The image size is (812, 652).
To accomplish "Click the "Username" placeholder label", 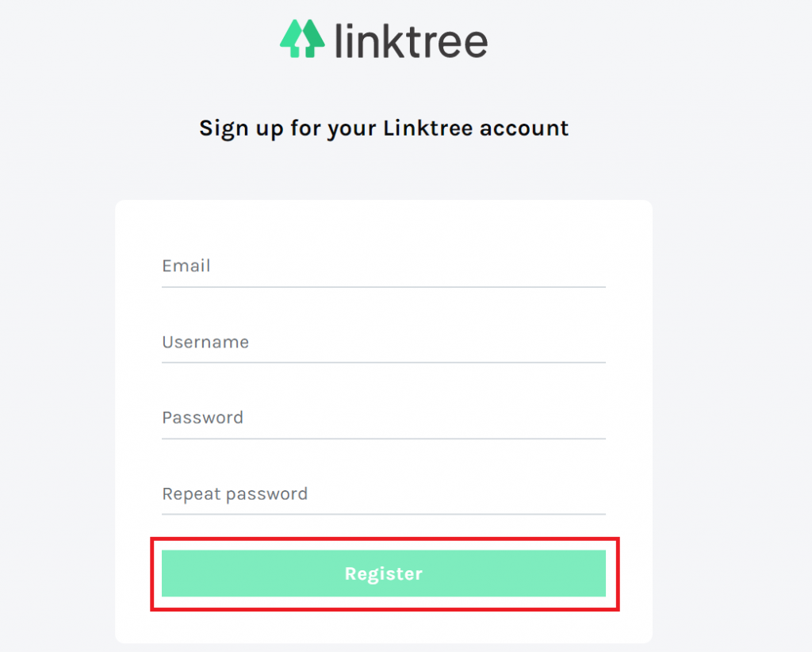I will click(x=205, y=343).
